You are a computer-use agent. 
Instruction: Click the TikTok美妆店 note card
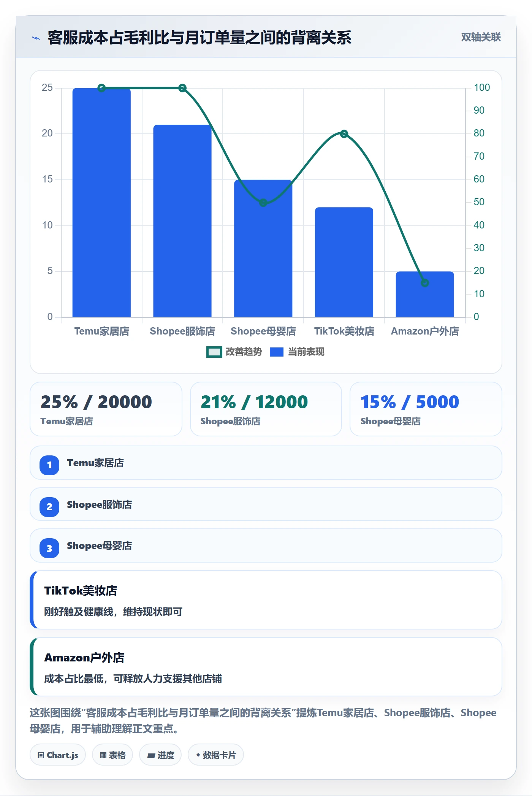266,600
